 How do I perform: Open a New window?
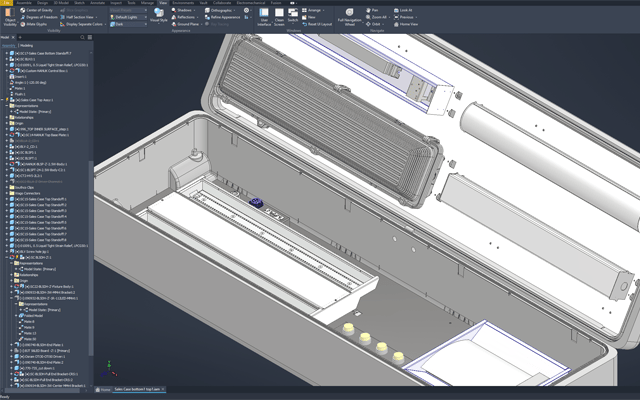(309, 17)
